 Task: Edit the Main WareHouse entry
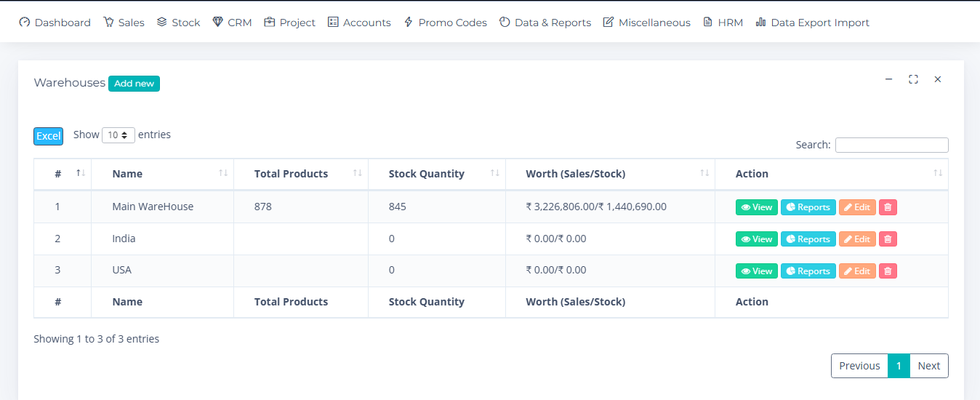pos(857,207)
